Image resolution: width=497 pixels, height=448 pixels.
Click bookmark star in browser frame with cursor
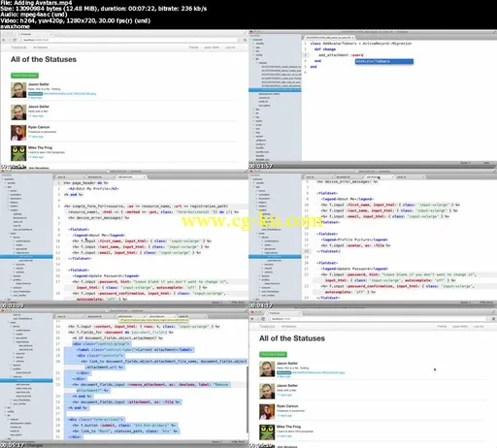(x=487, y=319)
